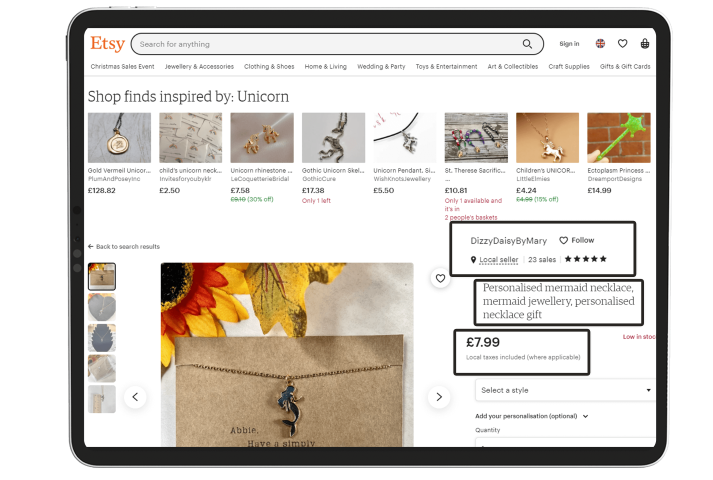This screenshot has height=480, width=713.
Task: Click WishKnotsJewellery shop name
Action: click(402, 179)
